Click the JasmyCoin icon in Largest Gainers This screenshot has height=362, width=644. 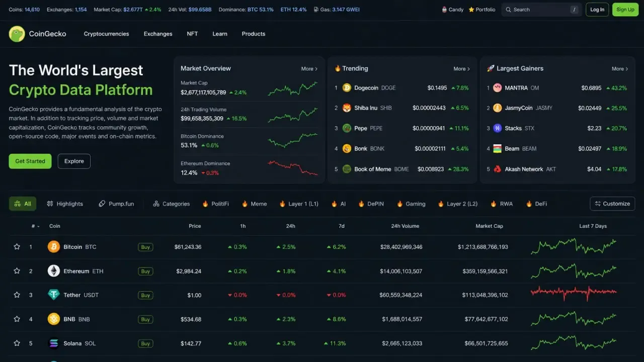[x=497, y=108]
